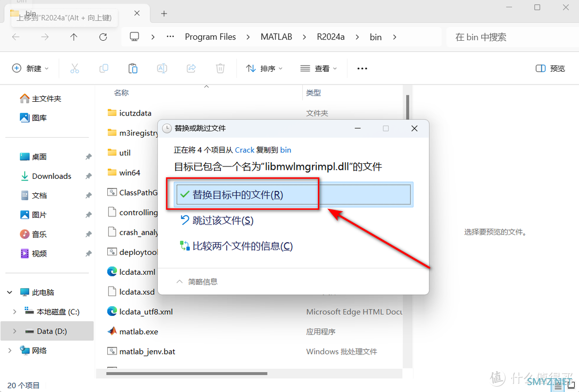Screen dimensions: 579x392
Task: Click the bin destination link in dialog
Action: [285, 150]
